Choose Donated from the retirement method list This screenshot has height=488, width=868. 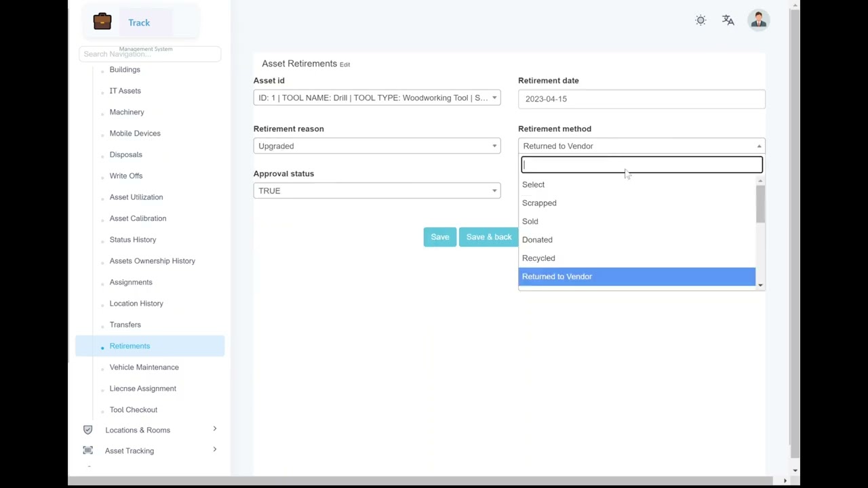coord(537,240)
